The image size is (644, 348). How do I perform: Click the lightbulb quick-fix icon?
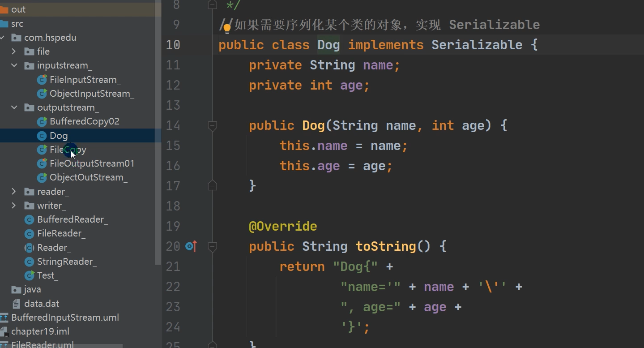coord(227,29)
